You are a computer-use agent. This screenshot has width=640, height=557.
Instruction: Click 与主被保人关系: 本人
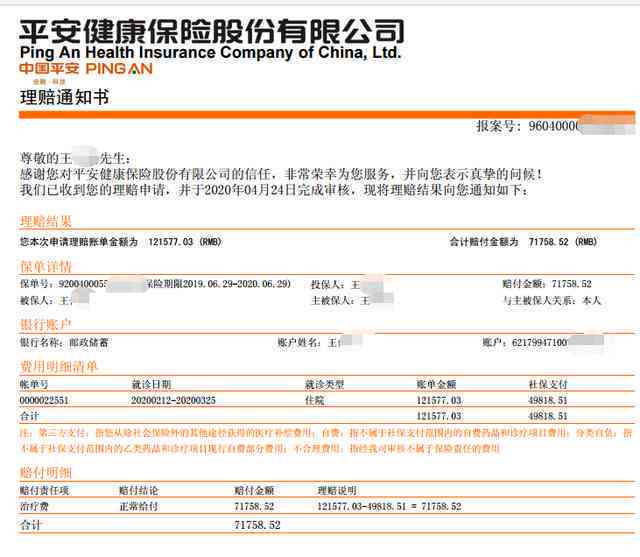click(552, 301)
